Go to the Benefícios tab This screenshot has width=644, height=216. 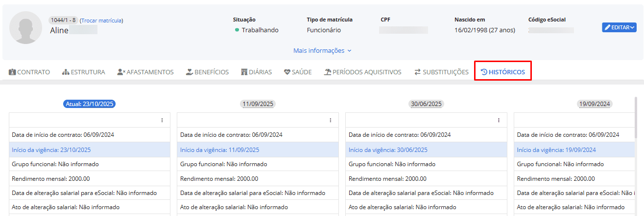(207, 72)
